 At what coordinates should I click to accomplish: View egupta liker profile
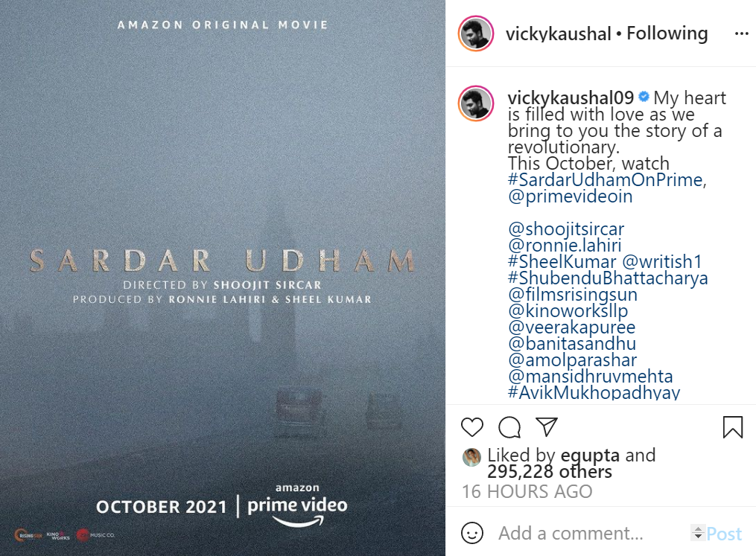click(x=590, y=456)
